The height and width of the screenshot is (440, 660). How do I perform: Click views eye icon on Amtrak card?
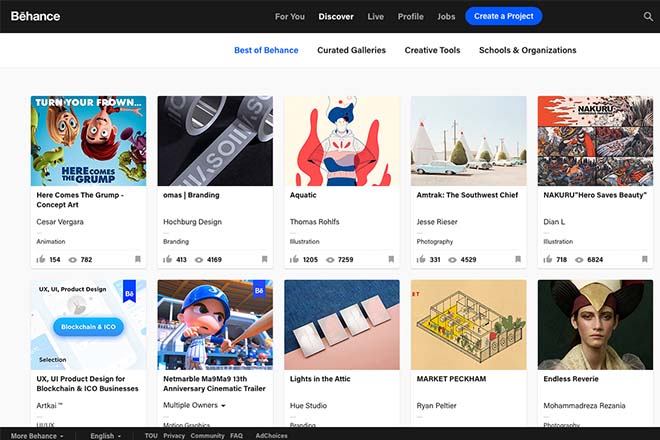pos(452,260)
